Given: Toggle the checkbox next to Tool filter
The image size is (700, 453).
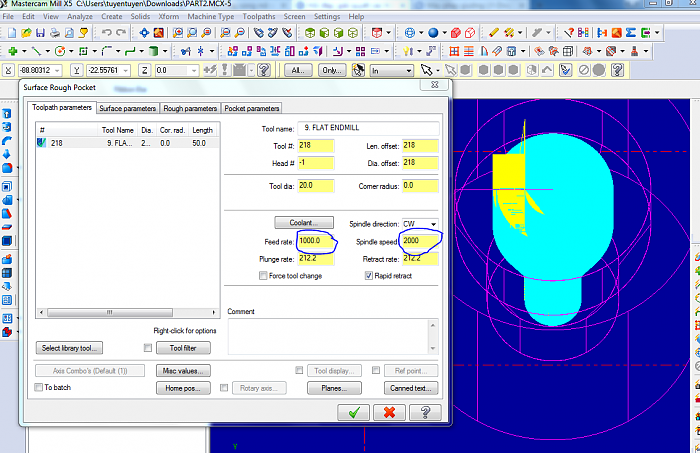Looking at the screenshot, I should [x=148, y=348].
